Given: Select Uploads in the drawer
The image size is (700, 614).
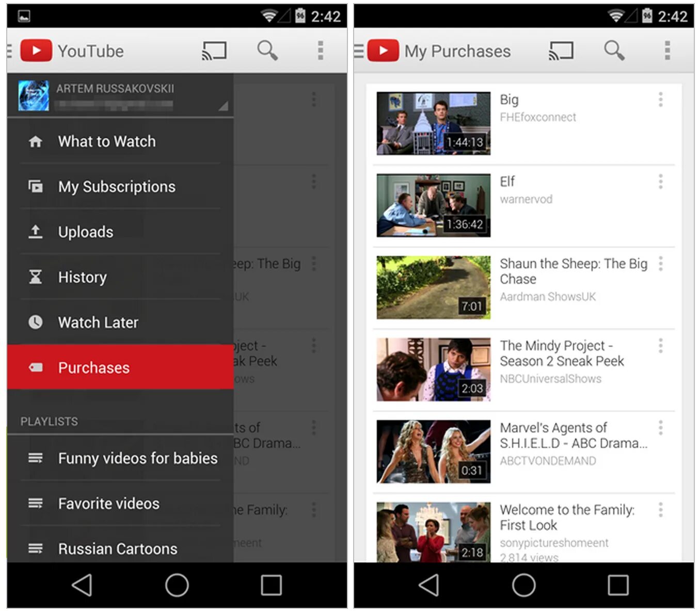Looking at the screenshot, I should (120, 232).
